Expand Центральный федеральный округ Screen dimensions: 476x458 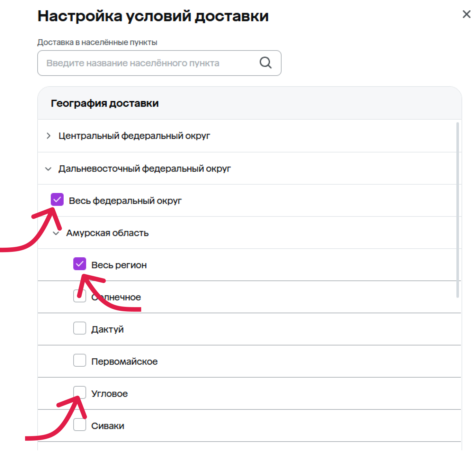(49, 136)
